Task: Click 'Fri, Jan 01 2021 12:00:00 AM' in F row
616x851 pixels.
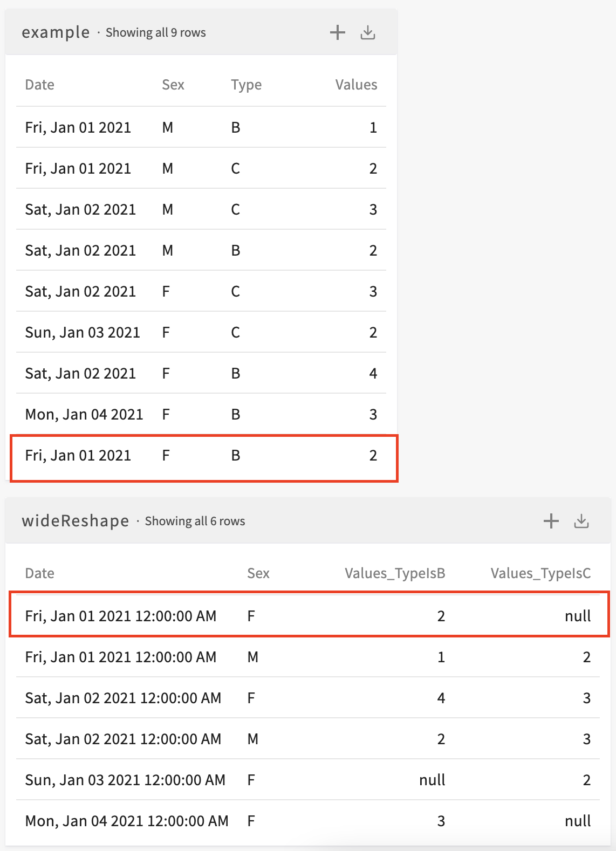Action: tap(121, 616)
